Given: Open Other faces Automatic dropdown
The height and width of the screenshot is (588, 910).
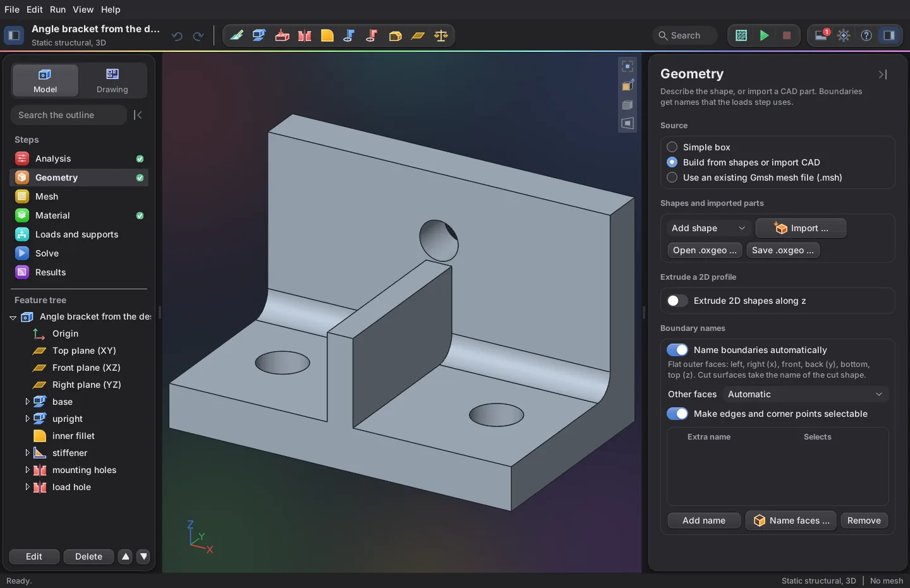Looking at the screenshot, I should click(805, 394).
